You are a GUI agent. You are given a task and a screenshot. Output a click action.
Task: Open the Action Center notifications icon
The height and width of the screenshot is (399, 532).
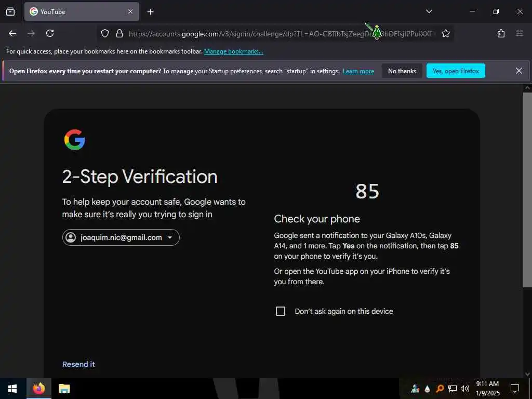coord(515,389)
